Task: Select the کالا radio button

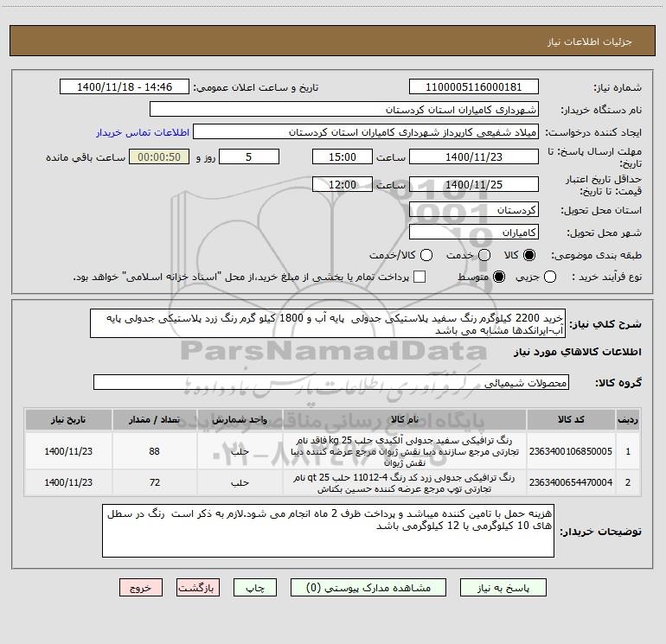Action: (529, 255)
